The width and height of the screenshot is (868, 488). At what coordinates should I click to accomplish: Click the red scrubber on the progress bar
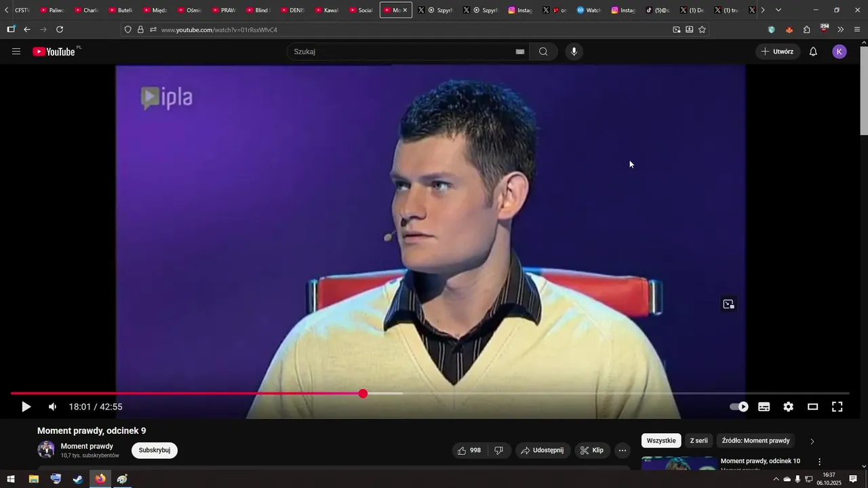tap(363, 394)
